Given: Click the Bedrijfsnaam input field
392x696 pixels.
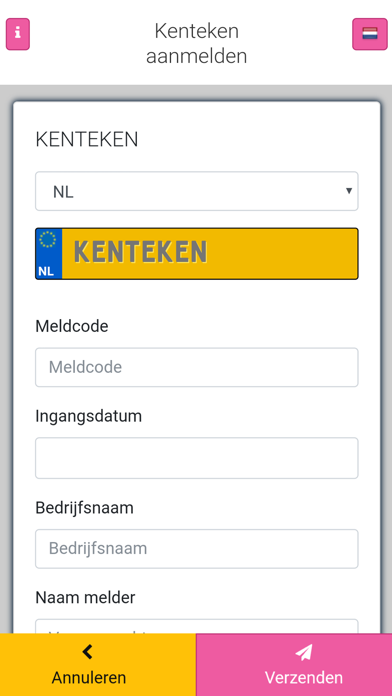Looking at the screenshot, I should point(197,549).
